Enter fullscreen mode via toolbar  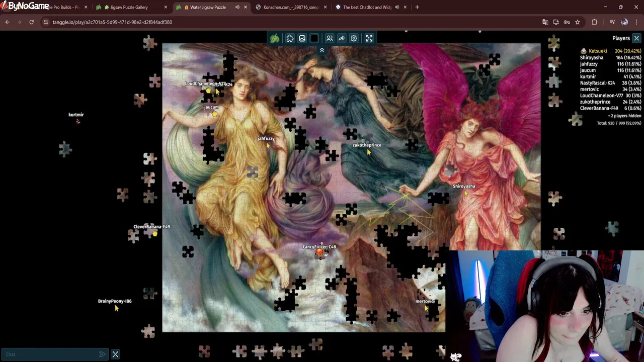click(x=369, y=39)
